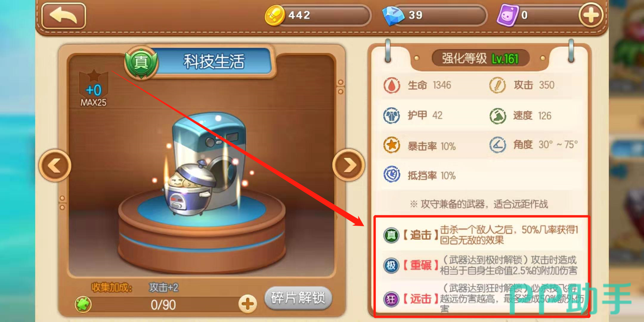Tap the back arrow button
The width and height of the screenshot is (644, 322).
[64, 16]
